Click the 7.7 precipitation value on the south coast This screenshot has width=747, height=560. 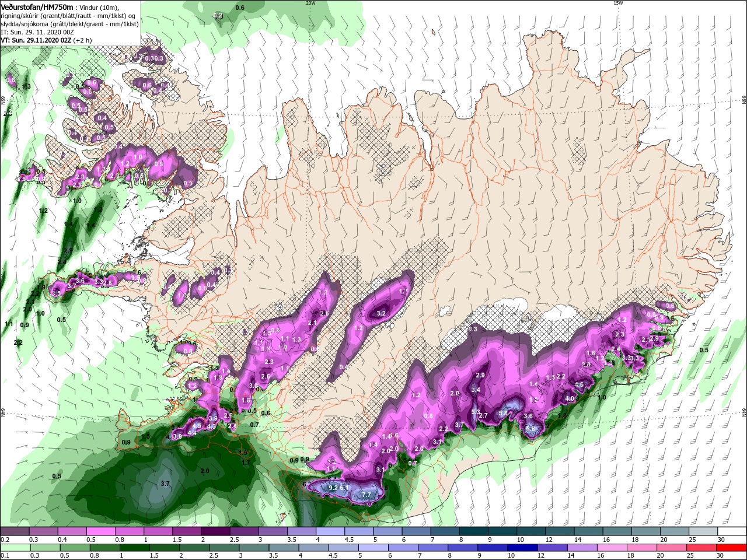366,495
